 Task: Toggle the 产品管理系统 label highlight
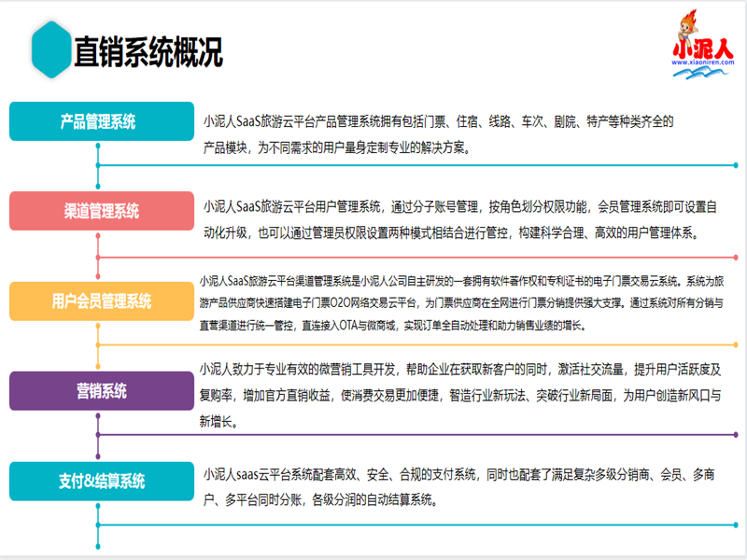tap(96, 119)
